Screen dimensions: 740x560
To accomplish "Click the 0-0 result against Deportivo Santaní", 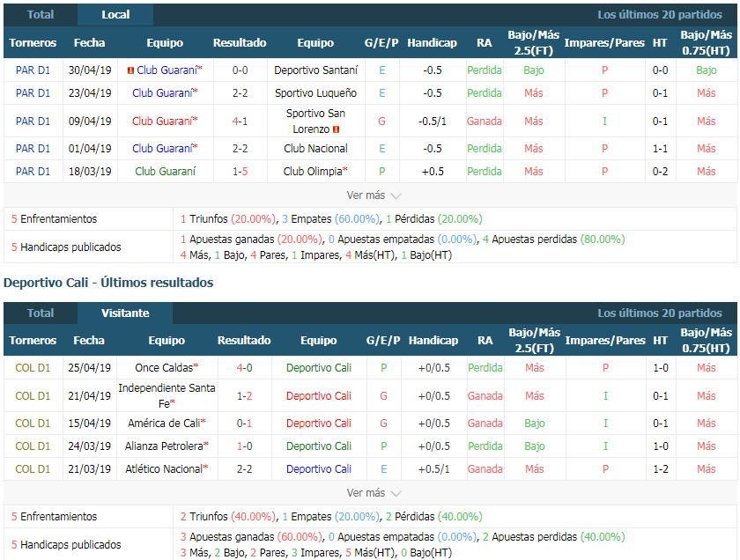I will (240, 70).
